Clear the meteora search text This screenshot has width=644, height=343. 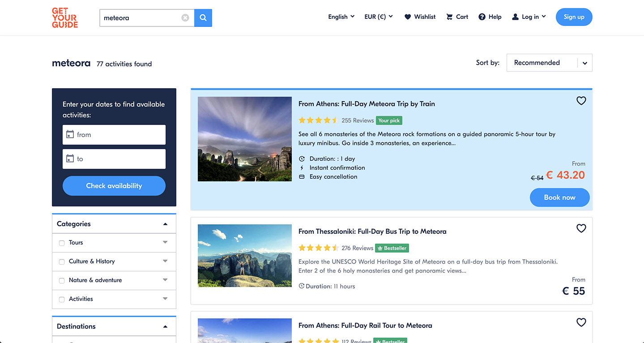coord(185,18)
